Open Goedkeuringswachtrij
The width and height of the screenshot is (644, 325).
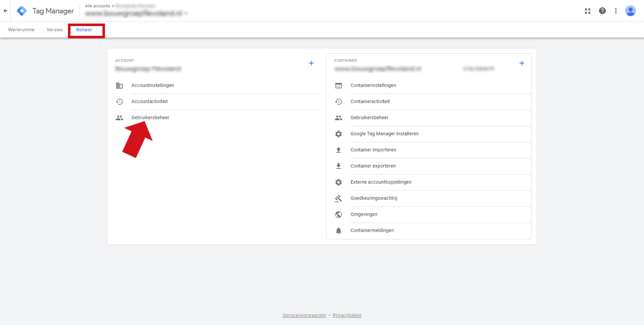coord(374,198)
